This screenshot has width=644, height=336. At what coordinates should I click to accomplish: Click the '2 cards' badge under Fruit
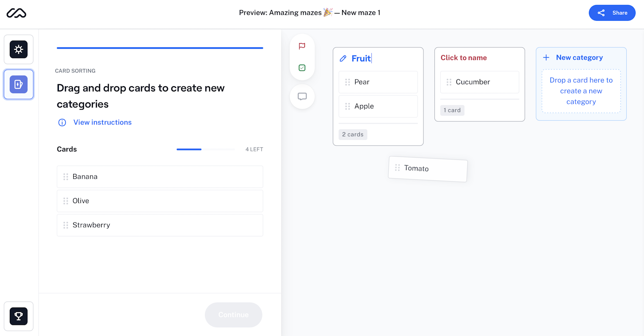tap(353, 134)
